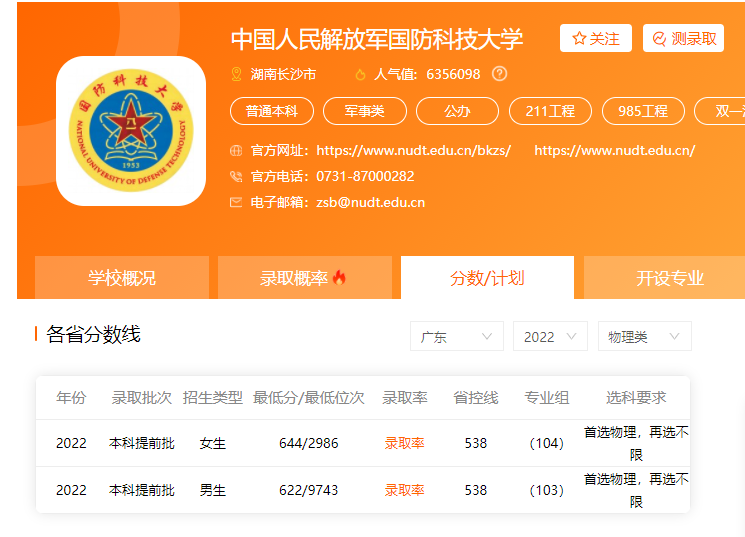Click score cell 644/2986
745x537 pixels.
(x=309, y=443)
